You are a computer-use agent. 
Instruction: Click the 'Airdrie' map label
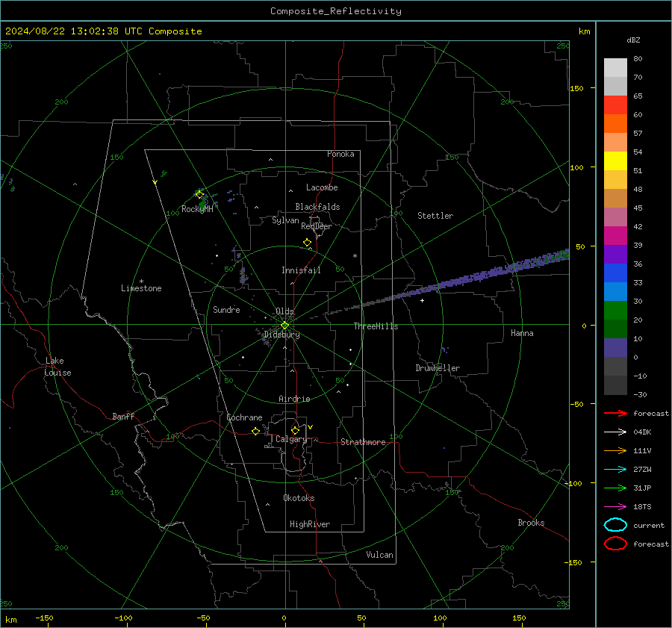click(x=294, y=399)
